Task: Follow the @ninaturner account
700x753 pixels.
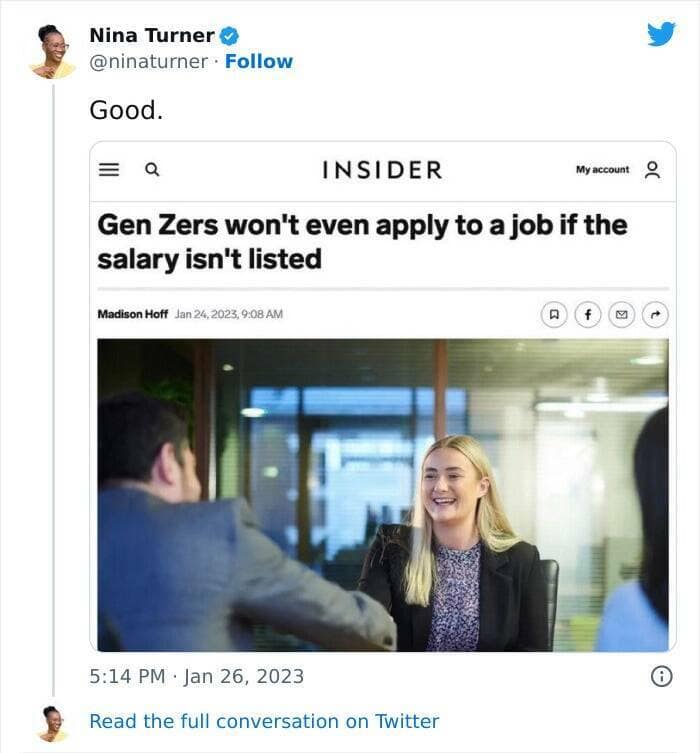Action: pos(259,61)
